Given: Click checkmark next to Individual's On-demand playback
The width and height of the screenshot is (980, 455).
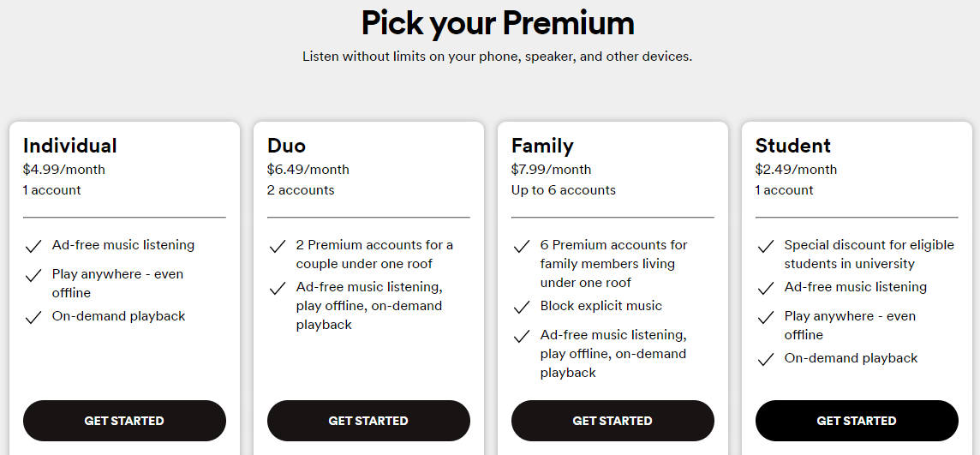Looking at the screenshot, I should [x=33, y=318].
